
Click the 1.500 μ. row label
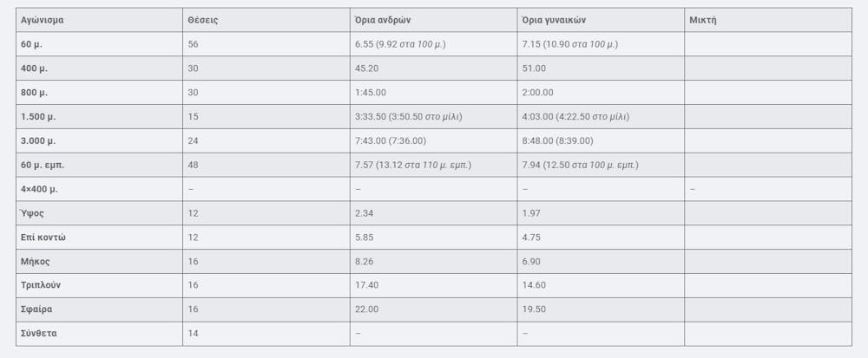tap(38, 116)
